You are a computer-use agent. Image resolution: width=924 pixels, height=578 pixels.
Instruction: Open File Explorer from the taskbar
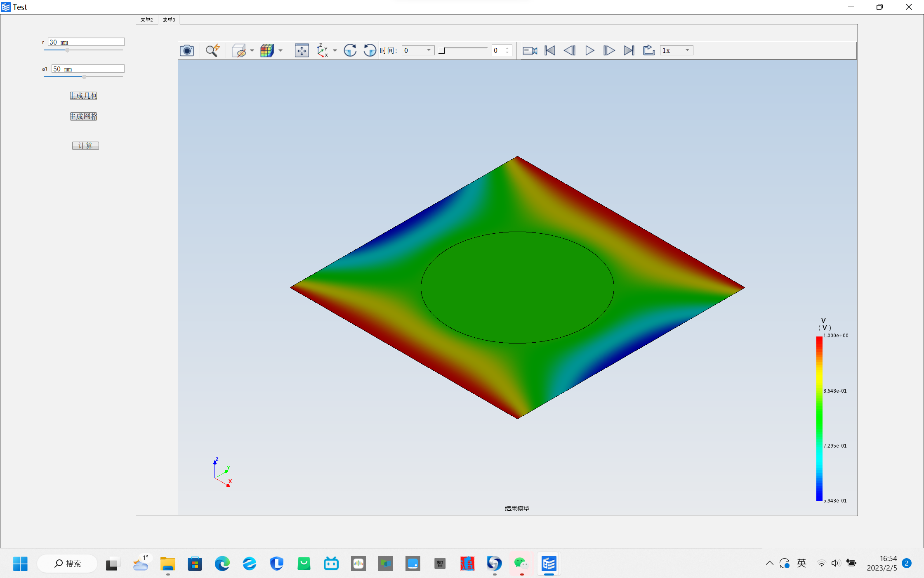click(168, 564)
